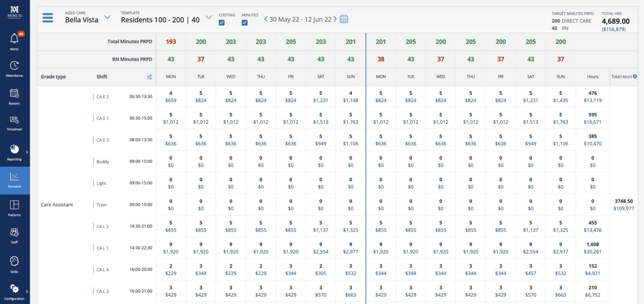Click the shift filter settings icon

[x=150, y=77]
